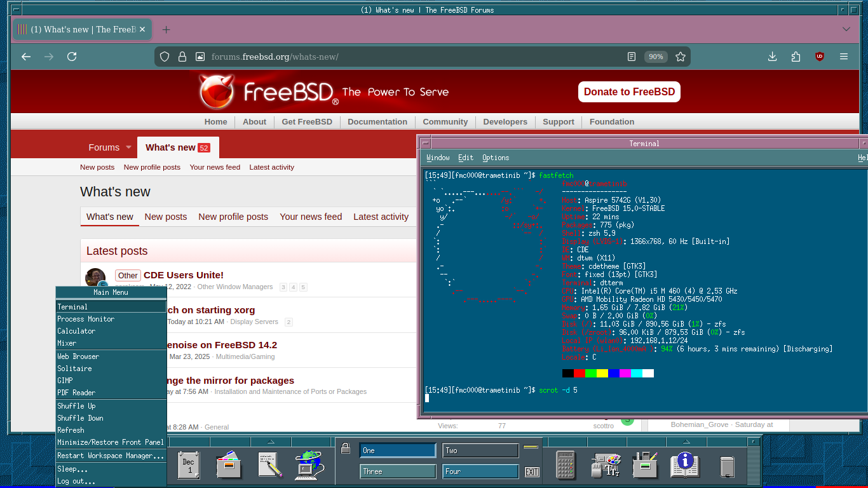Bookmark this page with the star icon
The height and width of the screenshot is (488, 868).
681,57
